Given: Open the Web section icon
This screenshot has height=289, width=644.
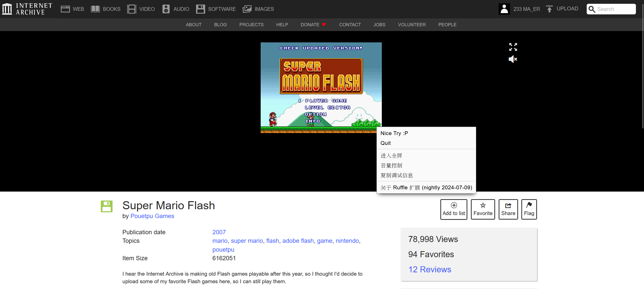Looking at the screenshot, I should (x=65, y=9).
